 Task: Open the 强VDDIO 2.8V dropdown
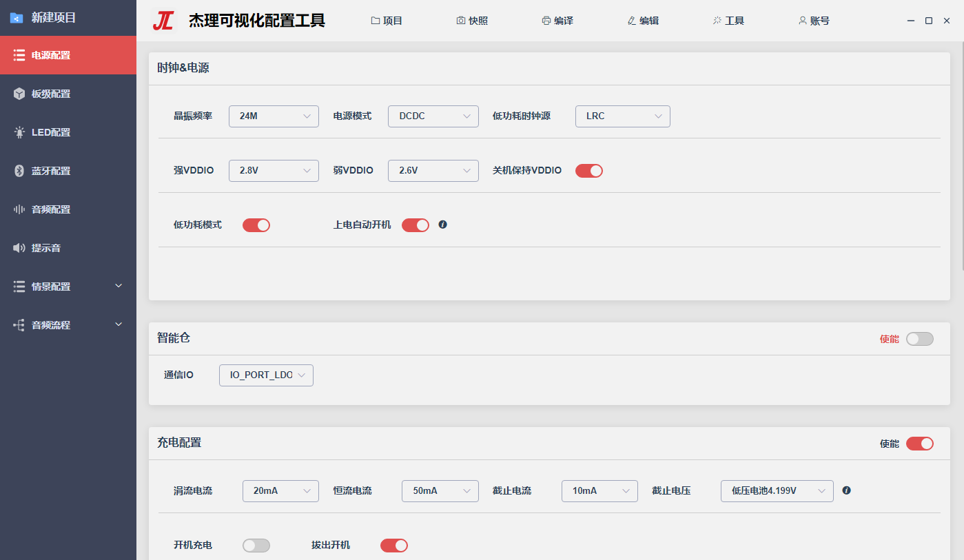(274, 171)
